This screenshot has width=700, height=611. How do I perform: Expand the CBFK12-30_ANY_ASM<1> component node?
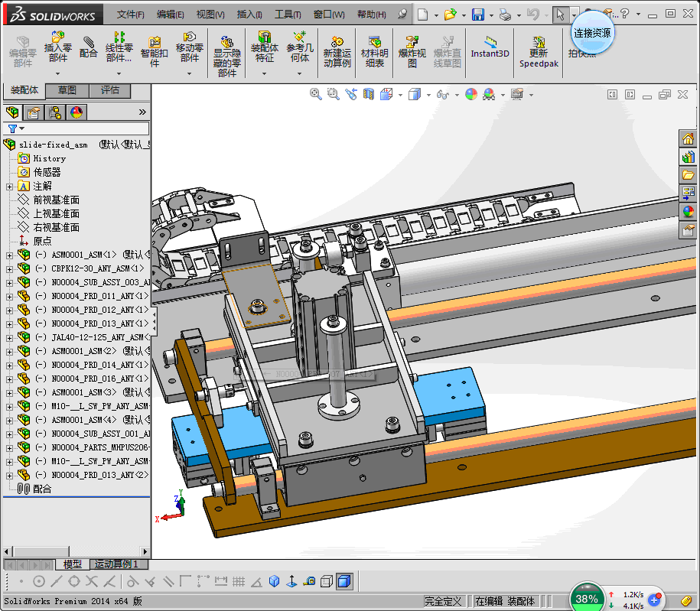(x=9, y=268)
